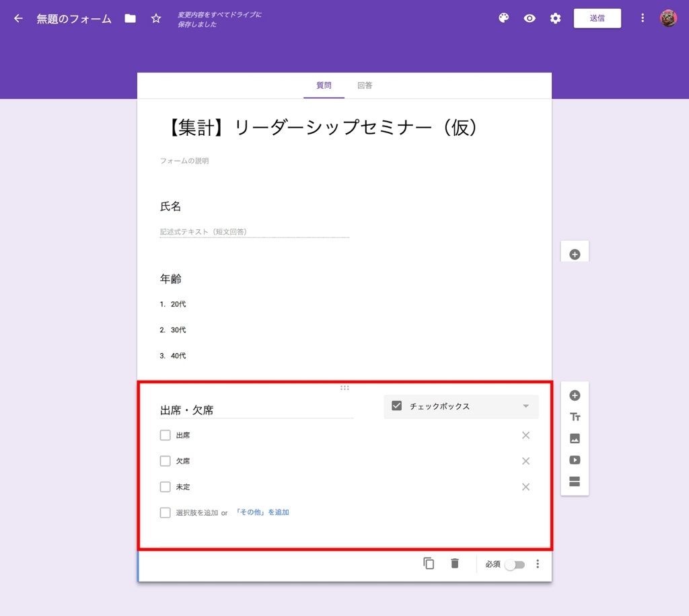Add a new section with the section icon
The image size is (689, 616).
tap(575, 482)
